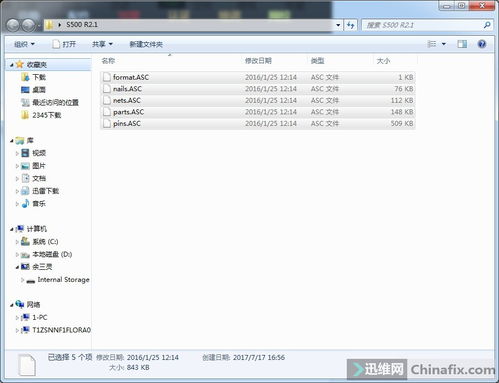Click into the search S500 R2.1 box
499x383 pixels.
[422, 25]
